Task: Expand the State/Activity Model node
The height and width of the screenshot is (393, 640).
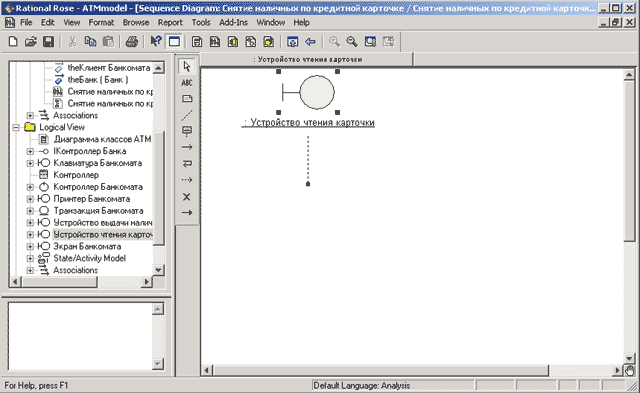Action: 30,258
